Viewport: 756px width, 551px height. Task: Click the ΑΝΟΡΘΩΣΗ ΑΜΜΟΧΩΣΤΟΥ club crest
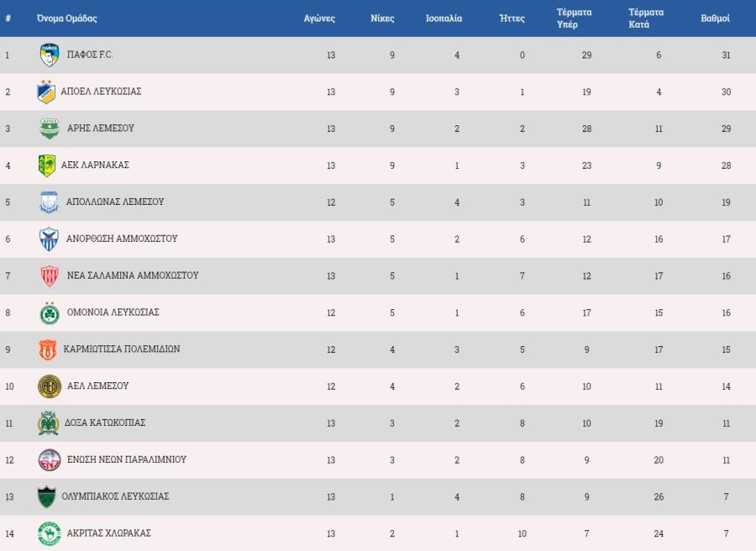49,239
